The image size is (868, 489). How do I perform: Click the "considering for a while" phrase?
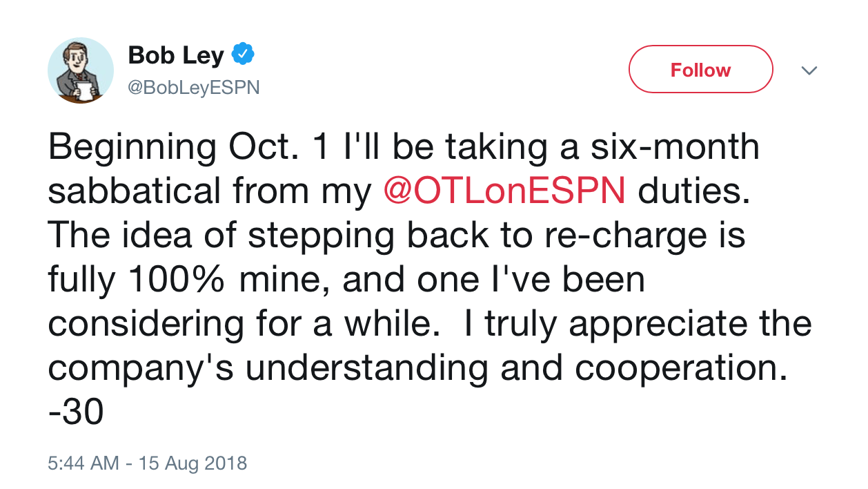click(244, 324)
